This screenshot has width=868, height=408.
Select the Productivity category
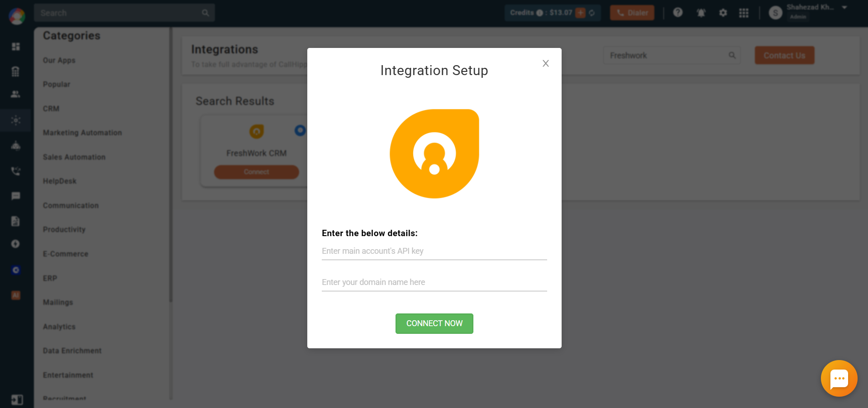(64, 229)
